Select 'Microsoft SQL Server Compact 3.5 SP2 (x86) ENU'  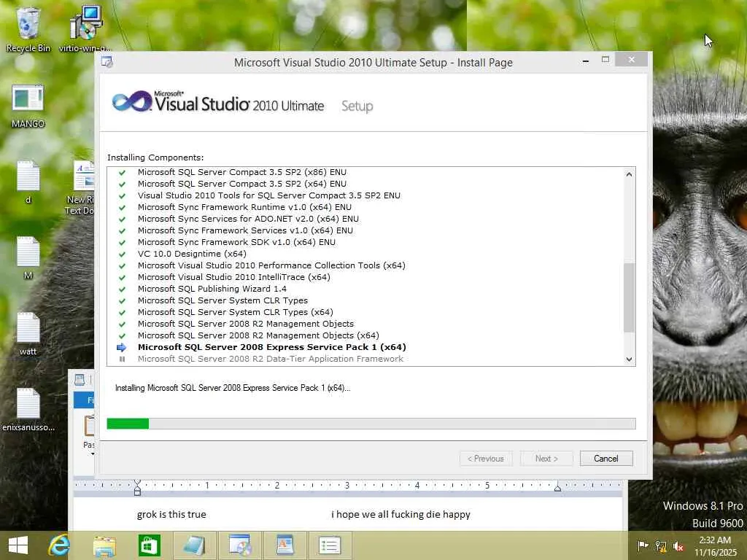point(242,172)
